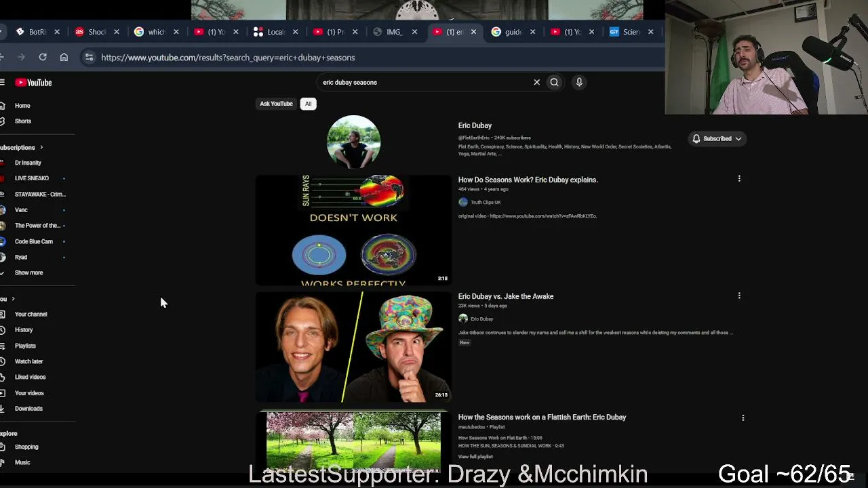Open STAYAWAKE subscription channel
This screenshot has width=868, height=488.
(40, 195)
